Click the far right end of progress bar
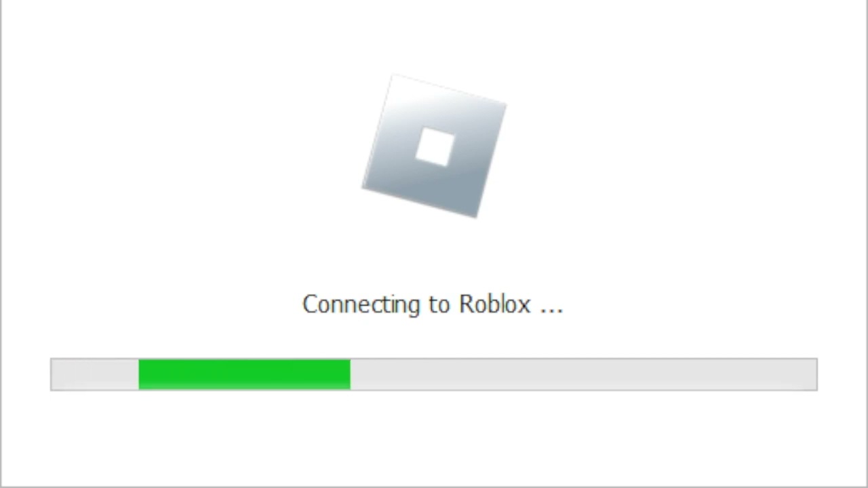This screenshot has width=868, height=488. tap(813, 374)
